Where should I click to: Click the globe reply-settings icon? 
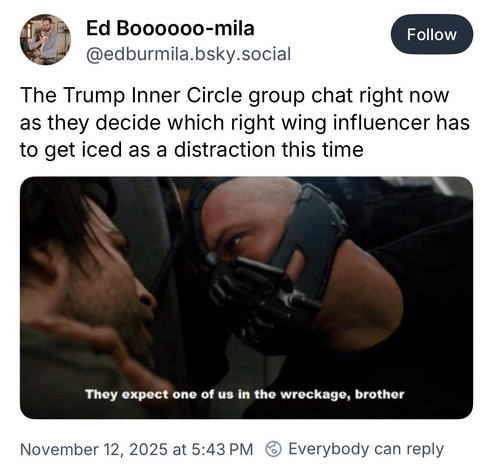tap(273, 449)
